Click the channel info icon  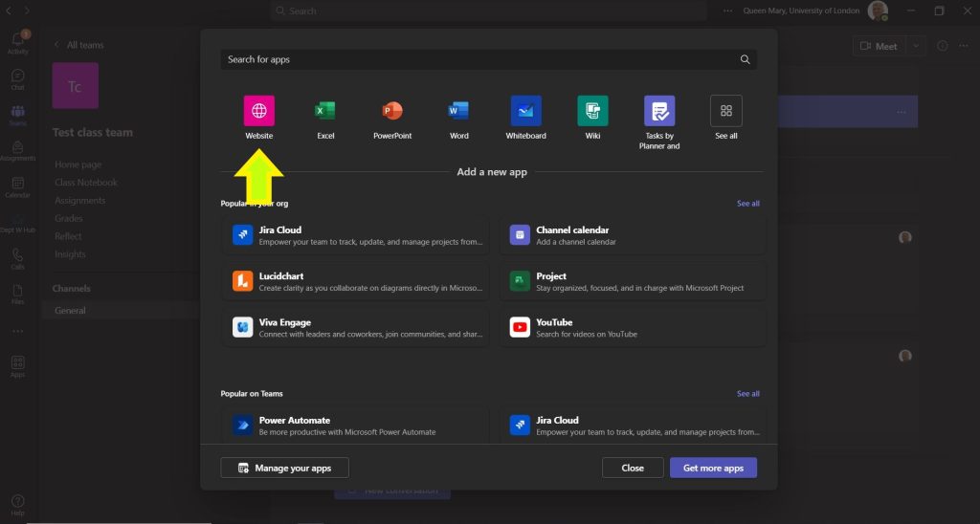coord(943,46)
